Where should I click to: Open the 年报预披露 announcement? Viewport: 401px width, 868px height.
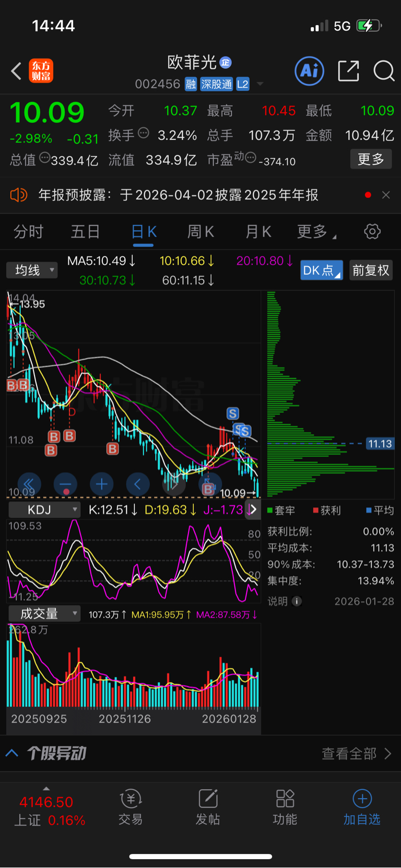click(178, 195)
